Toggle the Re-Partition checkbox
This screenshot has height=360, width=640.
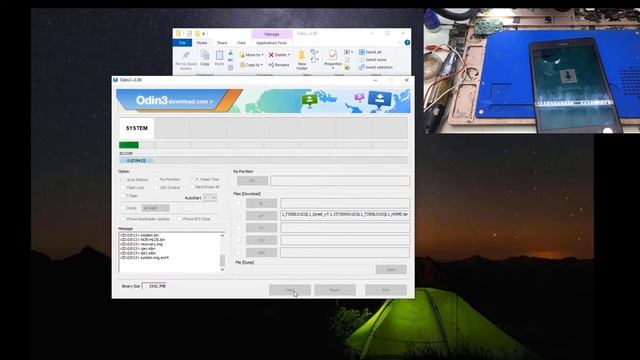click(156, 180)
